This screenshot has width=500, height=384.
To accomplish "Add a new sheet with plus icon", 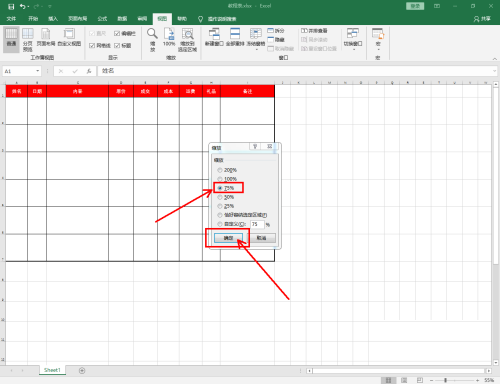I will (82, 370).
